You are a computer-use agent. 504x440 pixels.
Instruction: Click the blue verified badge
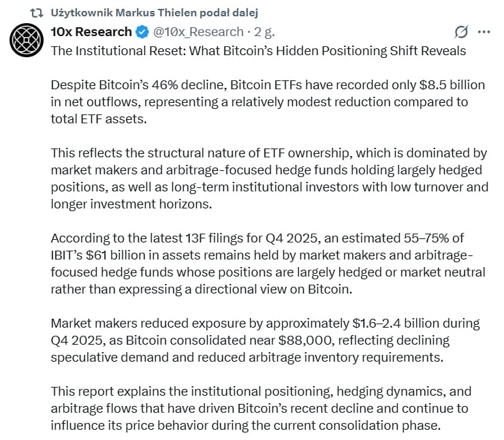142,31
